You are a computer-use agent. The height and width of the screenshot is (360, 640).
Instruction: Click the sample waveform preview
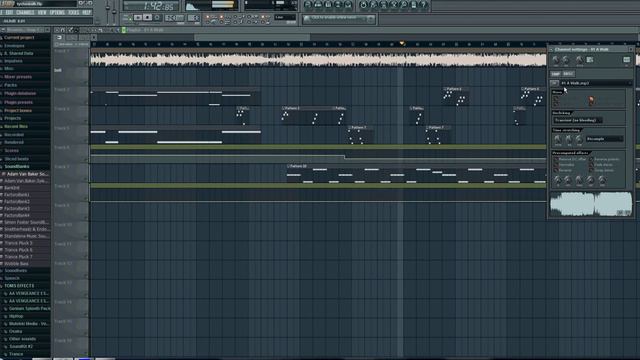[591, 204]
